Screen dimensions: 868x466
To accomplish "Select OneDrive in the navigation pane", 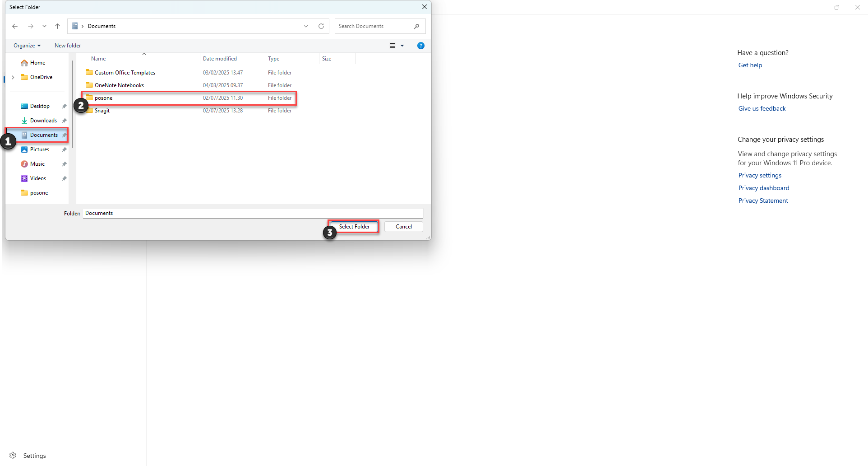I will (x=41, y=77).
